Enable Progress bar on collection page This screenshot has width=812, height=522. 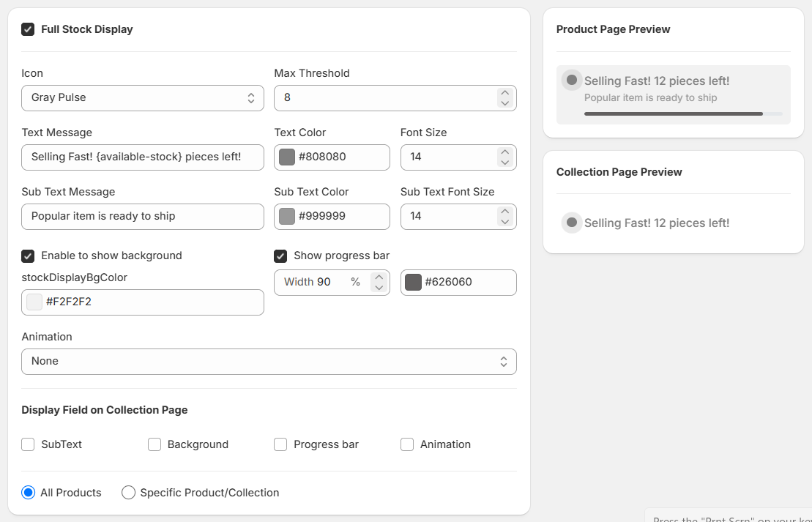click(x=280, y=444)
